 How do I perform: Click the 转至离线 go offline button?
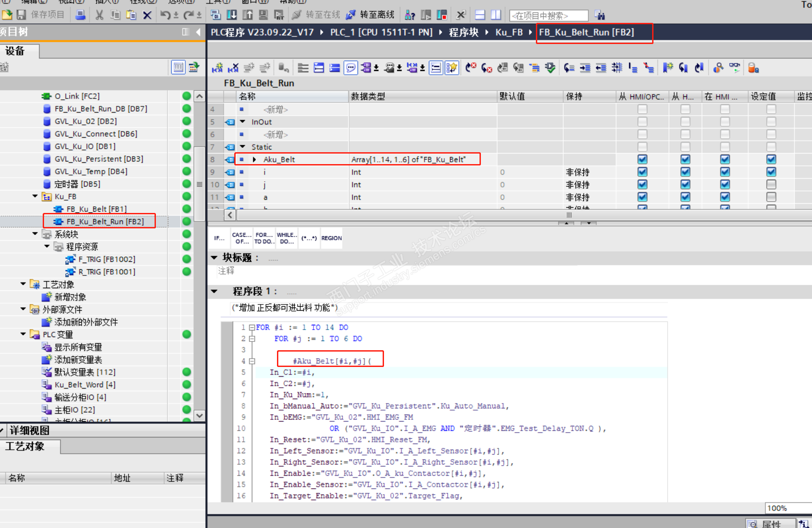click(x=370, y=15)
